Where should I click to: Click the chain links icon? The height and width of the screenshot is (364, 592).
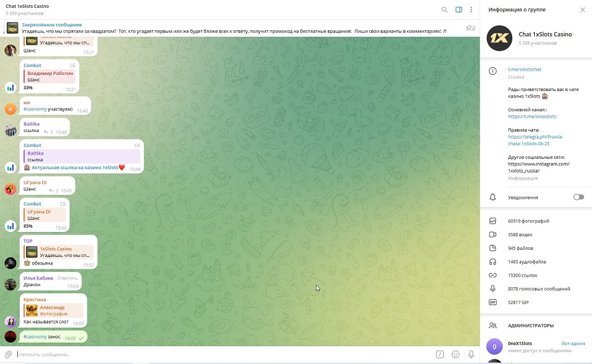(x=493, y=275)
